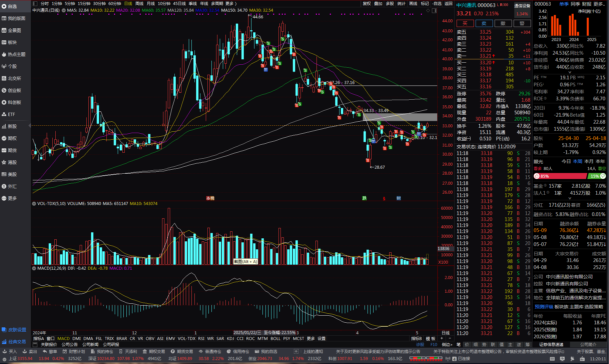The height and width of the screenshot is (364, 609).
Task: Select the KDJ indicator tab
Action: click(x=230, y=338)
